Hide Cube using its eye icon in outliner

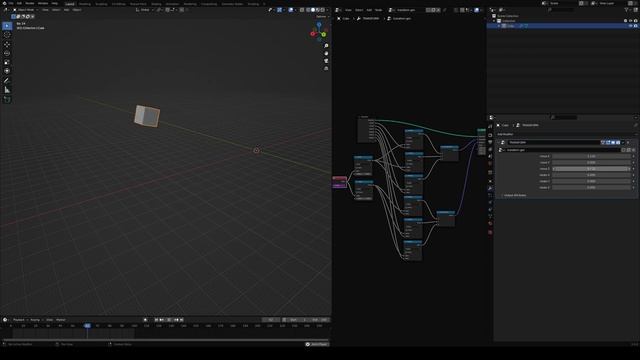[630, 26]
